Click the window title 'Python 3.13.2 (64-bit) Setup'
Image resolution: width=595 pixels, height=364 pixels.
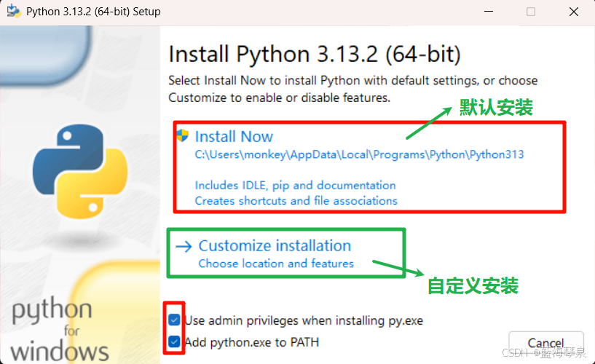tap(93, 12)
